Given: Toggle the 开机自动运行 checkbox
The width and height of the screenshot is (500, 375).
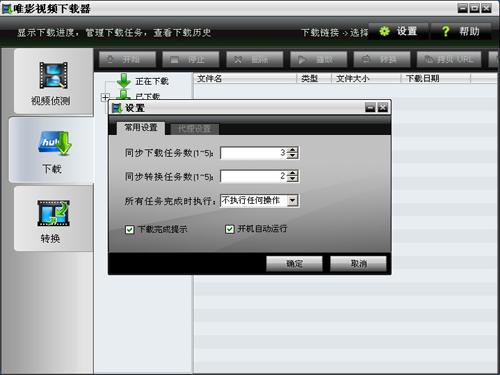Looking at the screenshot, I should coord(230,229).
